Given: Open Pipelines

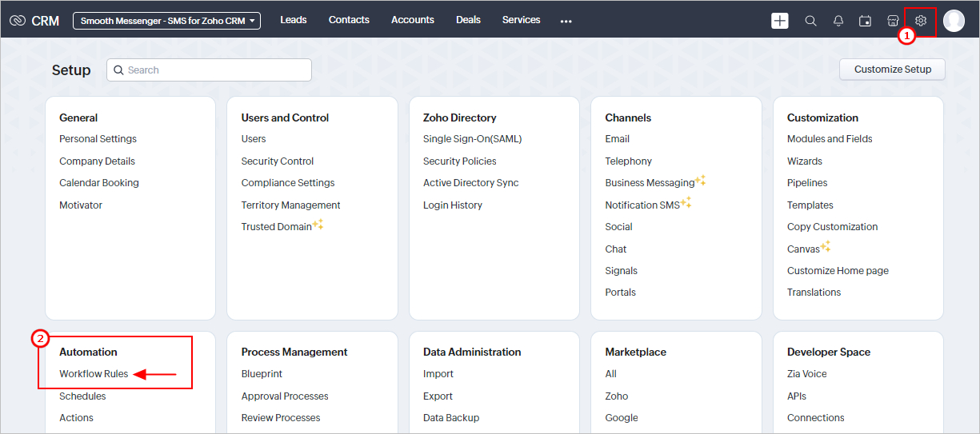Looking at the screenshot, I should click(x=807, y=183).
